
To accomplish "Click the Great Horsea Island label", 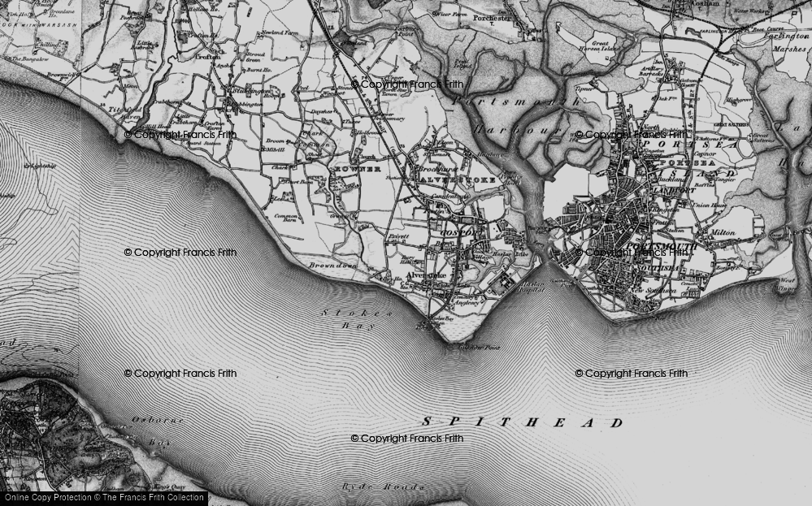I will (x=599, y=46).
